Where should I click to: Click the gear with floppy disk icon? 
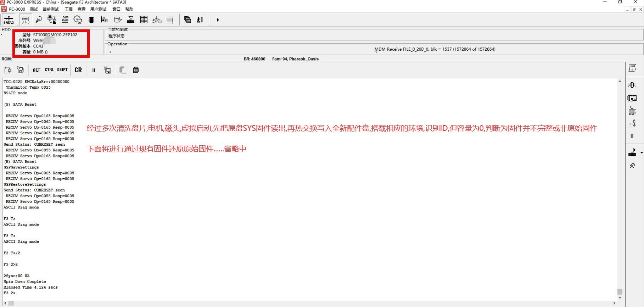(78, 20)
